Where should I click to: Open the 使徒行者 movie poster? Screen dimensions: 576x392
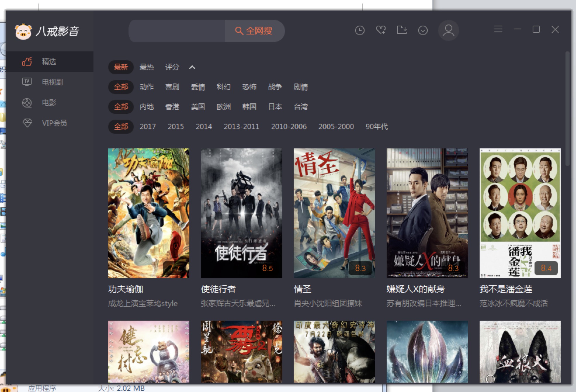tap(242, 213)
